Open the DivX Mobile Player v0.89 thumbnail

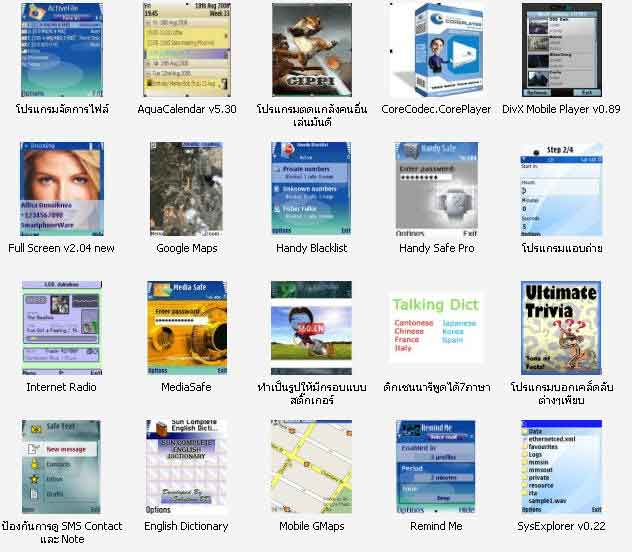coord(561,50)
